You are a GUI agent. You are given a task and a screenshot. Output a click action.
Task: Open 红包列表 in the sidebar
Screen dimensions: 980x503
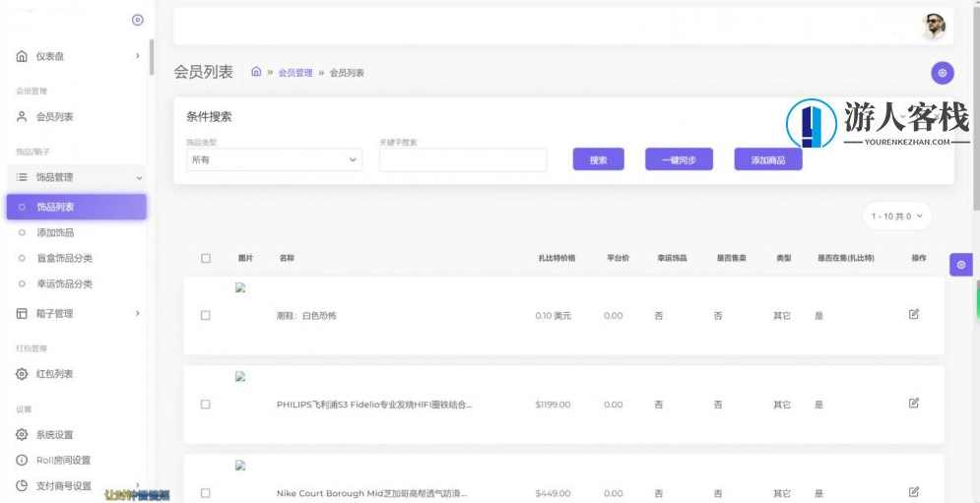pyautogui.click(x=55, y=374)
